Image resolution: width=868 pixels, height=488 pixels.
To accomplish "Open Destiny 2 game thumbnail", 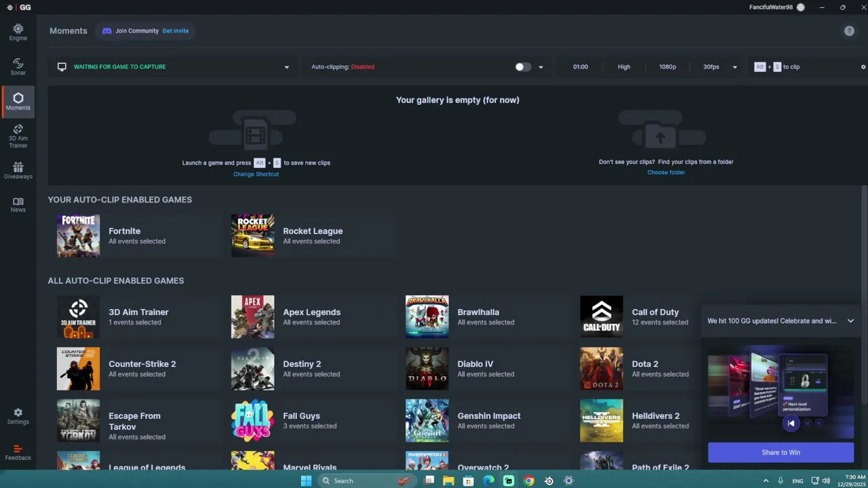I will [252, 369].
